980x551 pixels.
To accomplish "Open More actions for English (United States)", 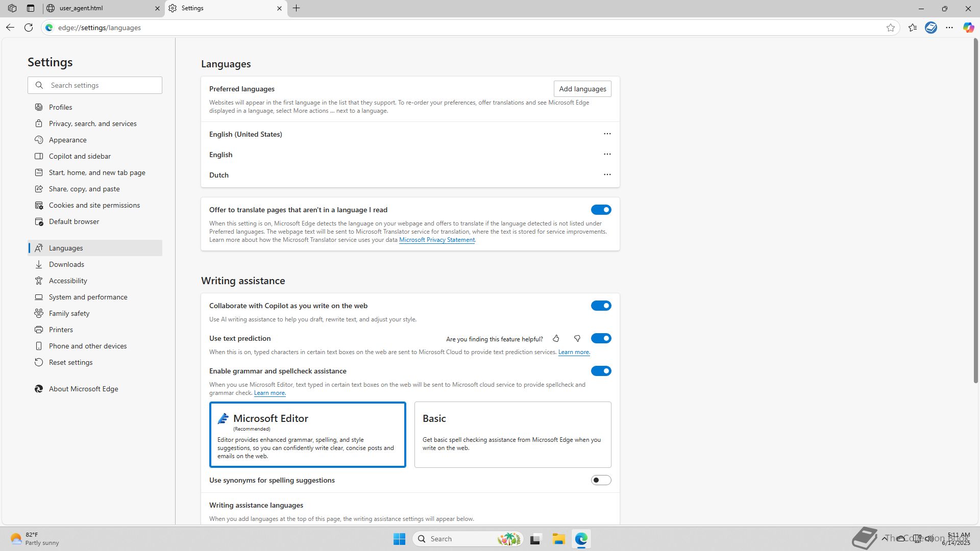I will 607,134.
